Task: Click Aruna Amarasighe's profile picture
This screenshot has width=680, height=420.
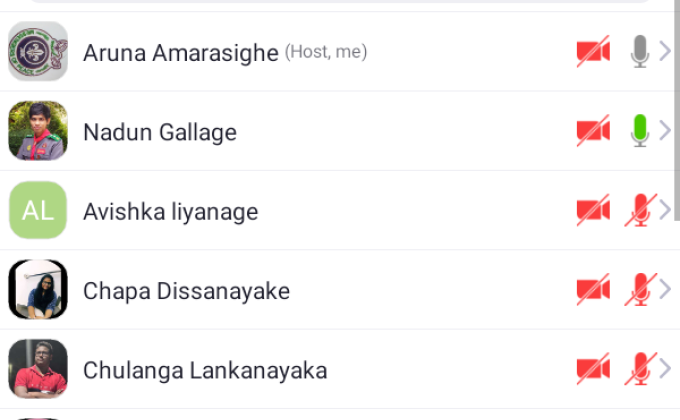Action: [38, 51]
